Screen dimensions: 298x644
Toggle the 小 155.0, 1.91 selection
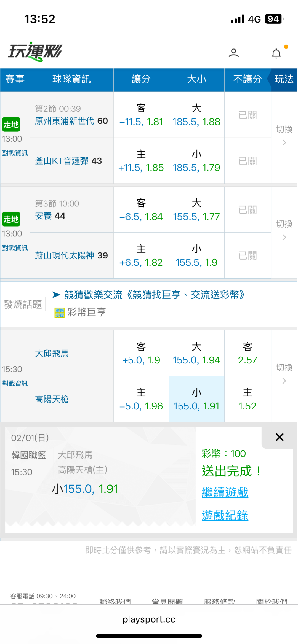[196, 399]
